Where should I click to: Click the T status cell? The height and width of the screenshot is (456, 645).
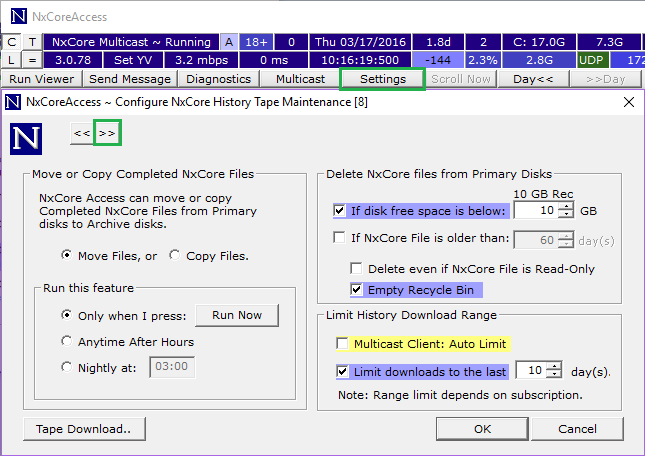32,42
